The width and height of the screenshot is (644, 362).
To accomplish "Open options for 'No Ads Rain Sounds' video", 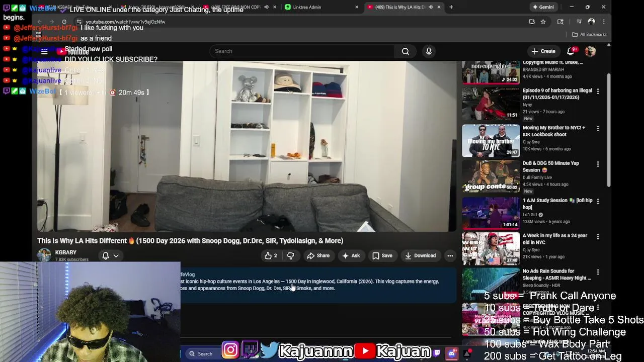I will 598,272.
